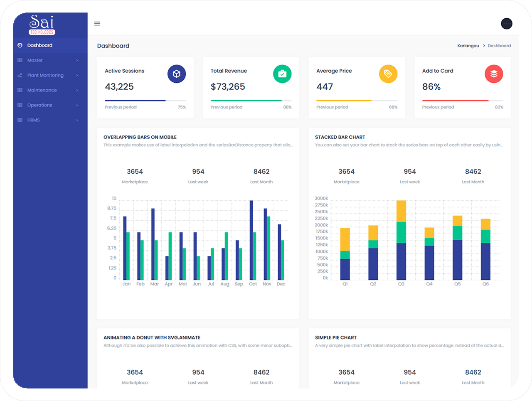Click the yellow segment of Q3 bar
Image resolution: width=532 pixels, height=401 pixels.
coord(401,211)
